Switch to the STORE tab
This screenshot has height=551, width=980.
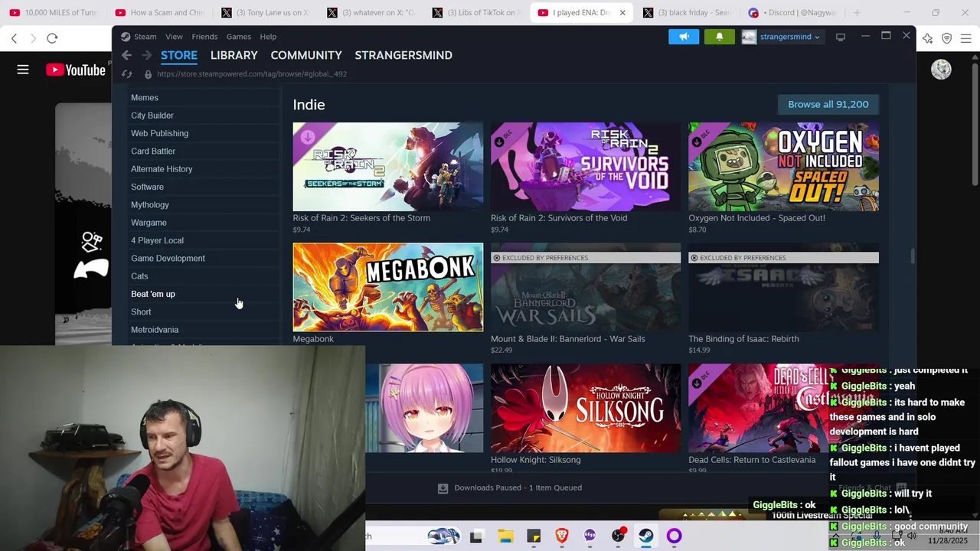179,55
